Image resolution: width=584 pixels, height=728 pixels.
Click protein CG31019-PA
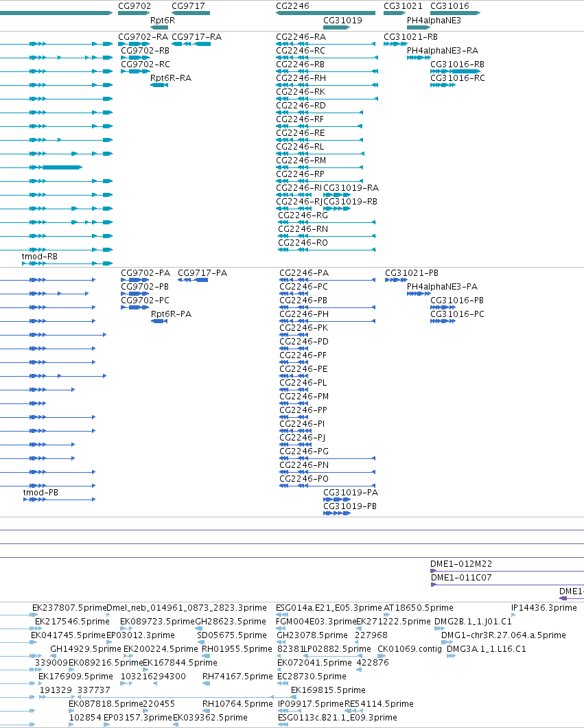(351, 492)
